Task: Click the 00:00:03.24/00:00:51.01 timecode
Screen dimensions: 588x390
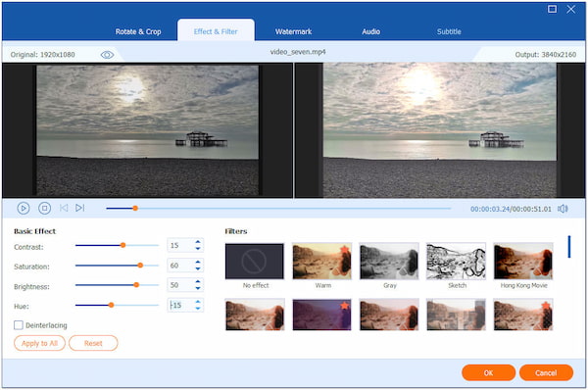Action: [x=511, y=209]
